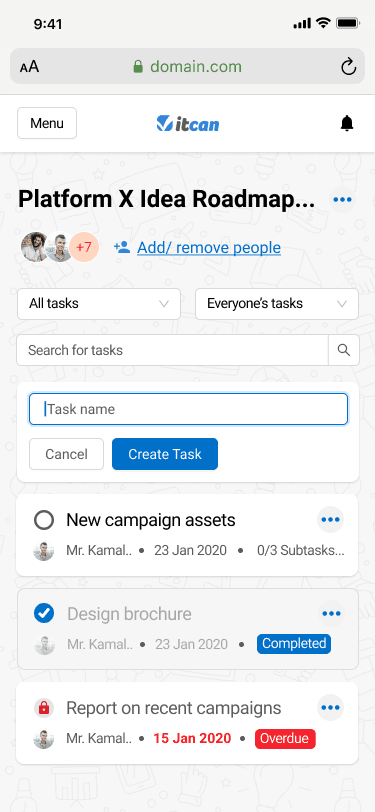375x812 pixels.
Task: Click the Completed status badge
Action: pos(294,644)
